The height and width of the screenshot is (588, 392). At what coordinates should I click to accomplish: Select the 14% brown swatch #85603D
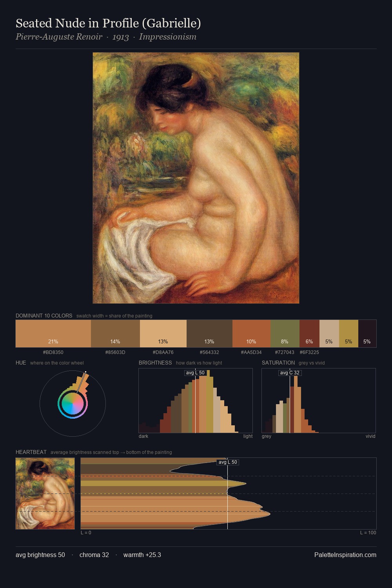click(115, 334)
